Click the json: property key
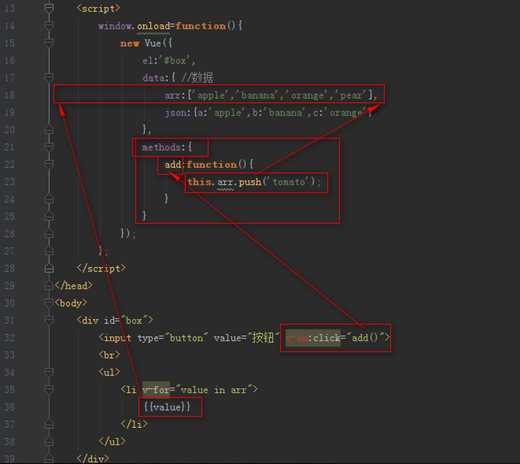Image resolution: width=520 pixels, height=464 pixels. tap(178, 113)
